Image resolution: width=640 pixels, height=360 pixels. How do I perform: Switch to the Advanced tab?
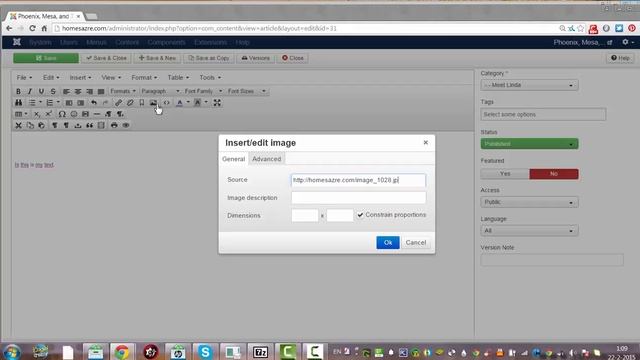(267, 159)
